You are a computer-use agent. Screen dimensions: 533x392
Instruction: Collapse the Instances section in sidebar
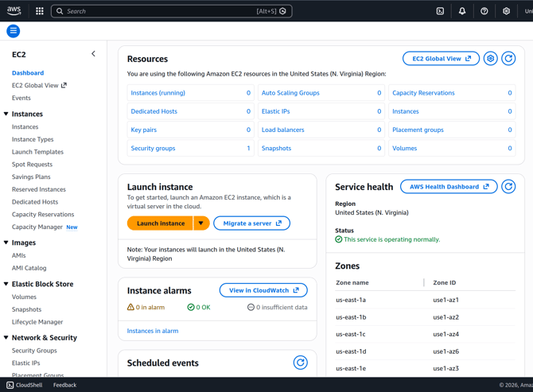(6, 114)
